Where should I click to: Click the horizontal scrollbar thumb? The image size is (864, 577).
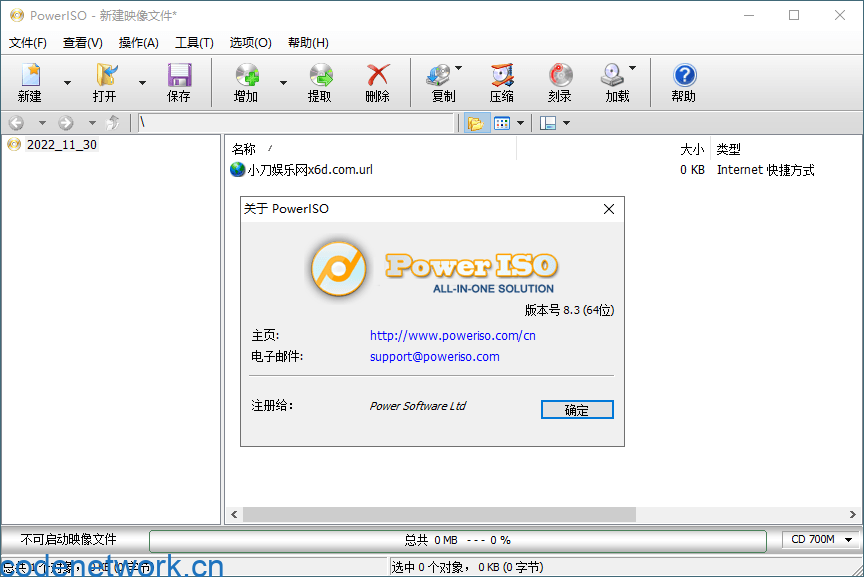(x=439, y=514)
